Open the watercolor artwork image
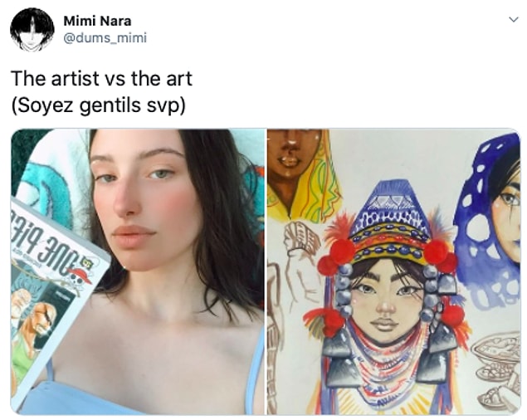Image resolution: width=527 pixels, height=420 pixels. tap(394, 271)
